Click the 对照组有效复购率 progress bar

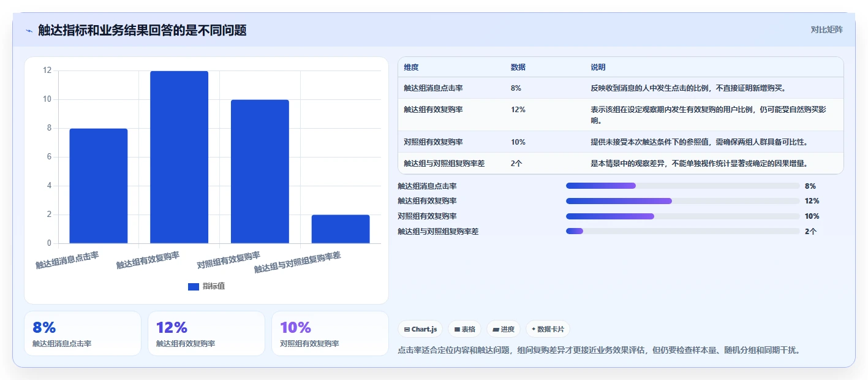tap(683, 216)
